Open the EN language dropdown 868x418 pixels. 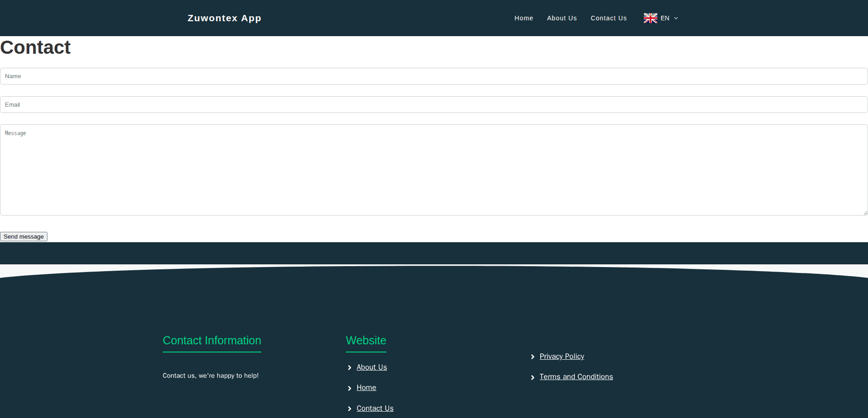coord(665,18)
